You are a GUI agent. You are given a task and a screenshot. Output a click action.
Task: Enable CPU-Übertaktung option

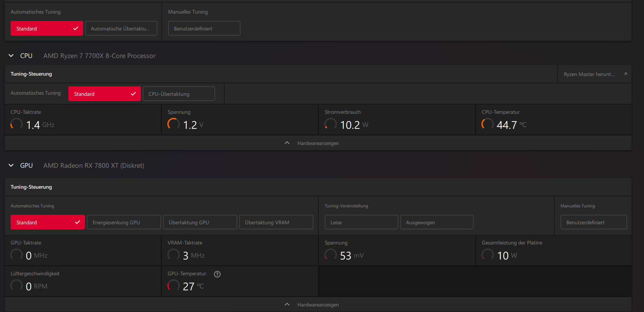179,94
